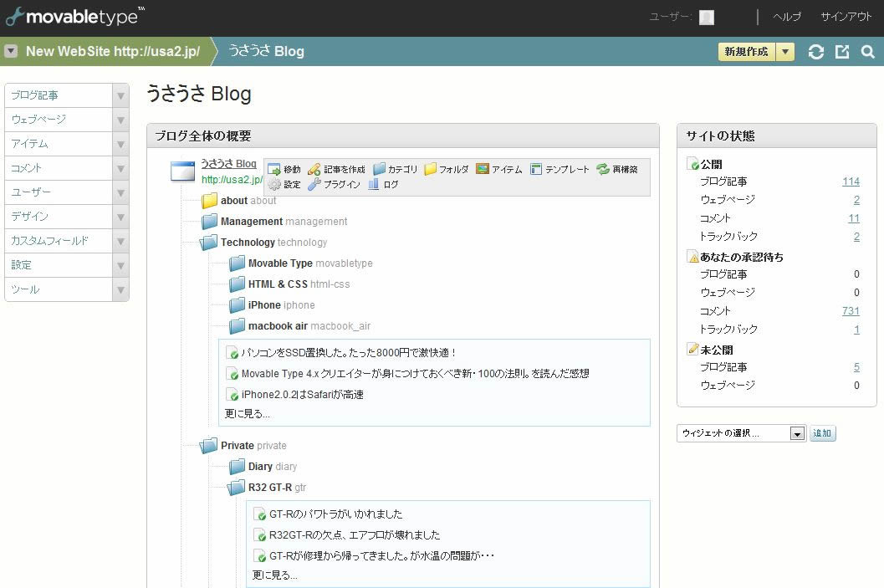Image resolution: width=884 pixels, height=588 pixels.
Task: Expand the ユーザー sidebar menu arrow
Action: pyautogui.click(x=120, y=193)
